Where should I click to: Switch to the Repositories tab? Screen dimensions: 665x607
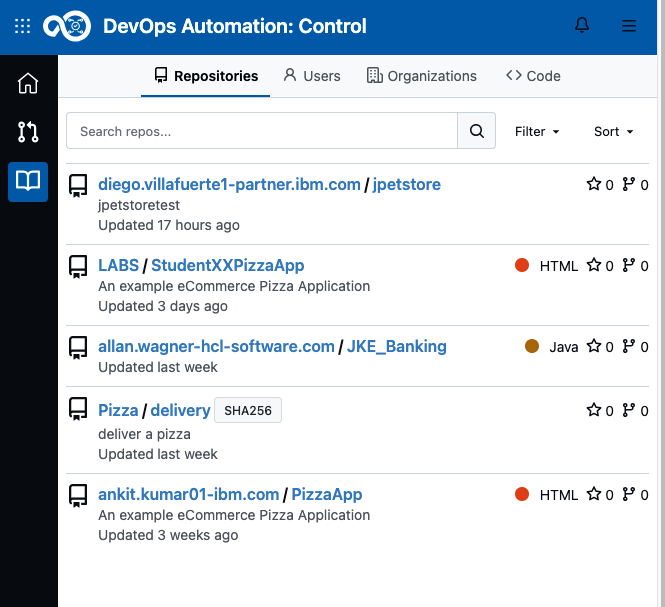click(x=206, y=76)
